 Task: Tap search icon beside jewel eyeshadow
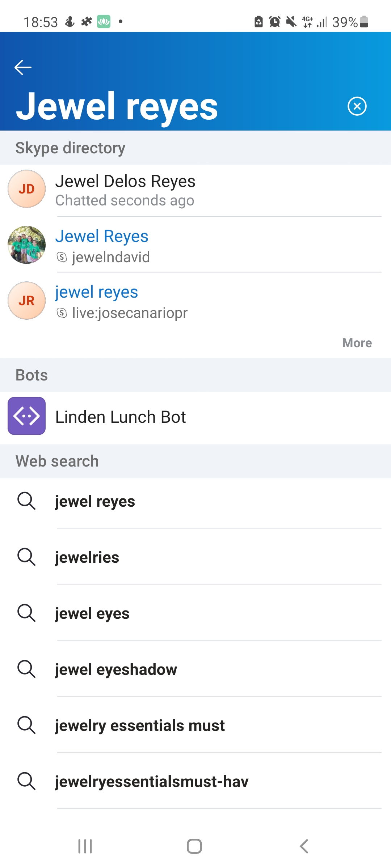pos(26,669)
